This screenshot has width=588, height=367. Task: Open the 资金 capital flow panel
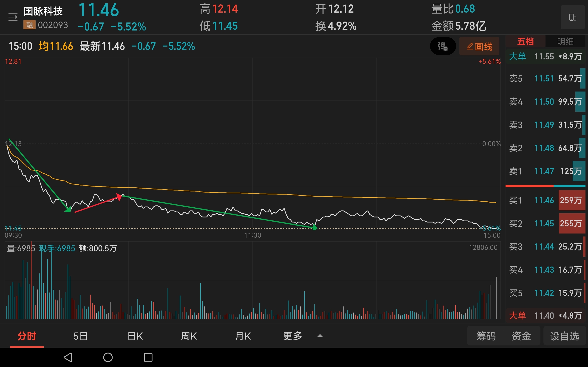[521, 336]
